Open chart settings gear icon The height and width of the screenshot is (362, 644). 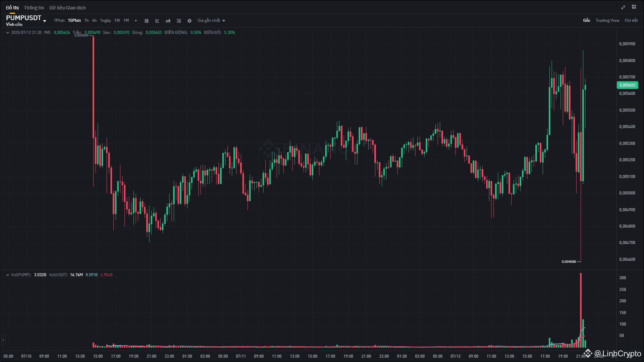click(x=190, y=21)
